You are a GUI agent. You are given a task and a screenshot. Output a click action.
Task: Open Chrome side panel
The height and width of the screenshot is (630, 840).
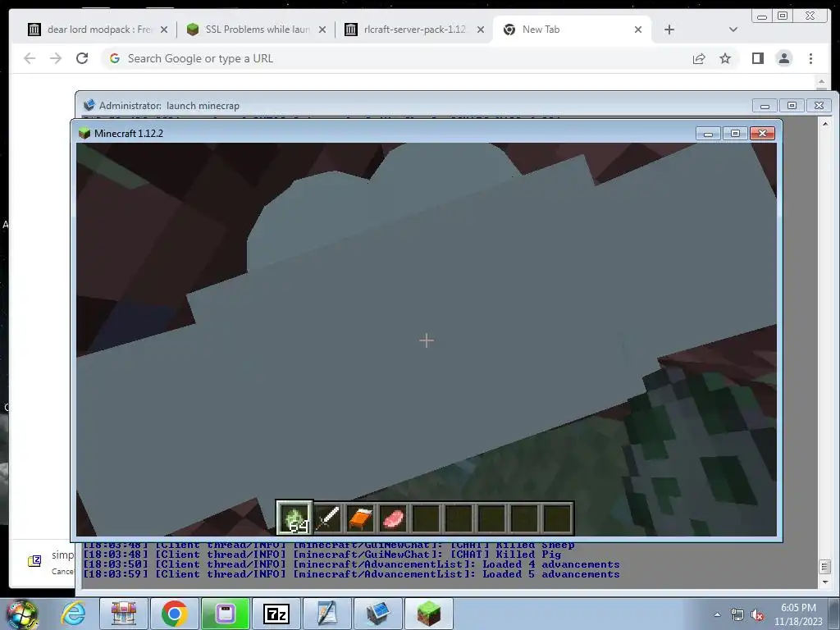(x=757, y=58)
